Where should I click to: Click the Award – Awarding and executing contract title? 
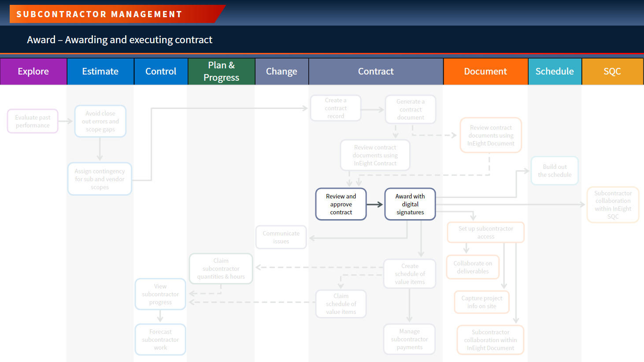coord(119,40)
